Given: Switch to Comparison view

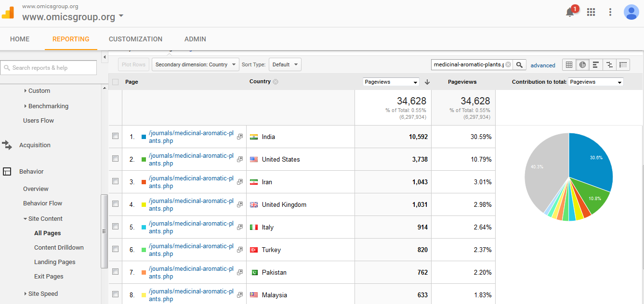Looking at the screenshot, I should point(610,64).
